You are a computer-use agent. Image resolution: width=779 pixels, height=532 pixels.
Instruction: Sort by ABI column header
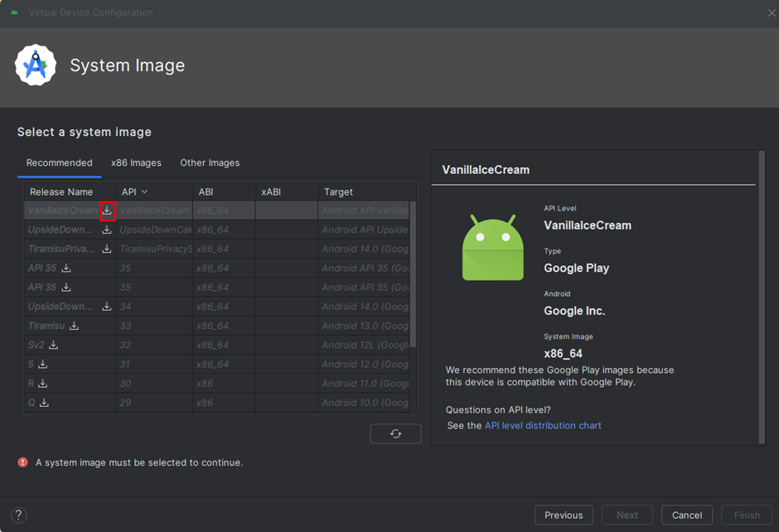click(224, 191)
